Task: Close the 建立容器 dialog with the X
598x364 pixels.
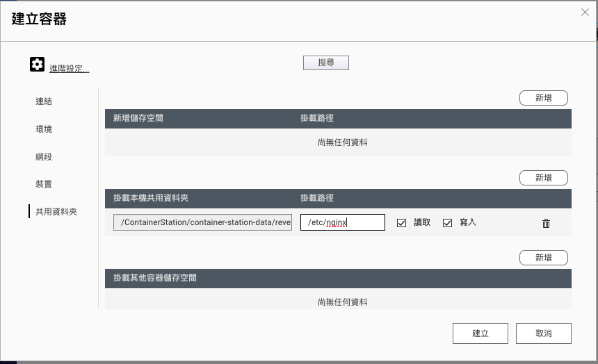Action: (585, 13)
